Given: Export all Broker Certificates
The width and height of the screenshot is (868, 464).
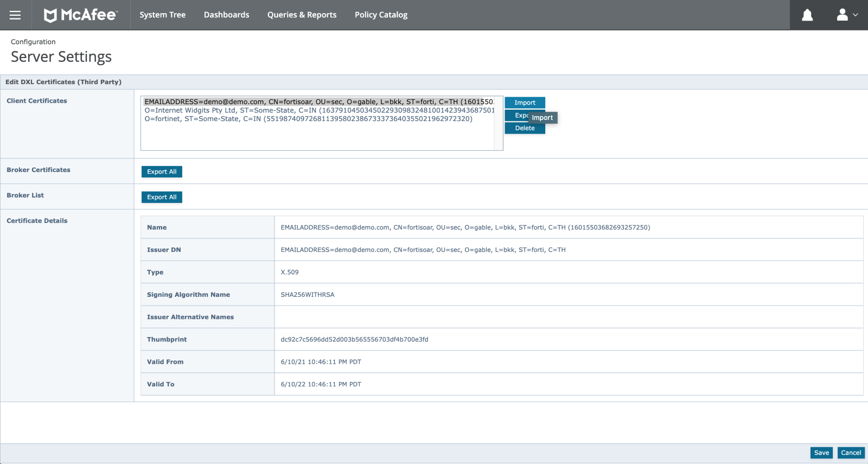Looking at the screenshot, I should point(162,171).
